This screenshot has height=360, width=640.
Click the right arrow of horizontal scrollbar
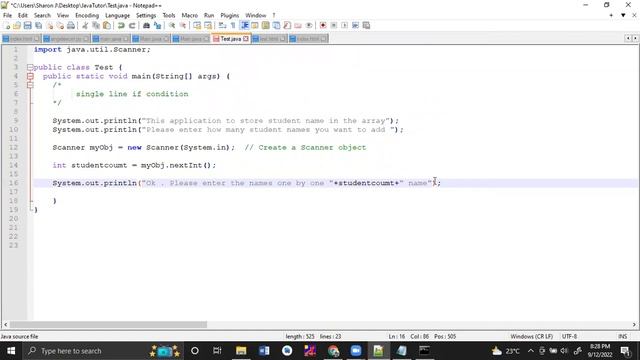pos(634,324)
